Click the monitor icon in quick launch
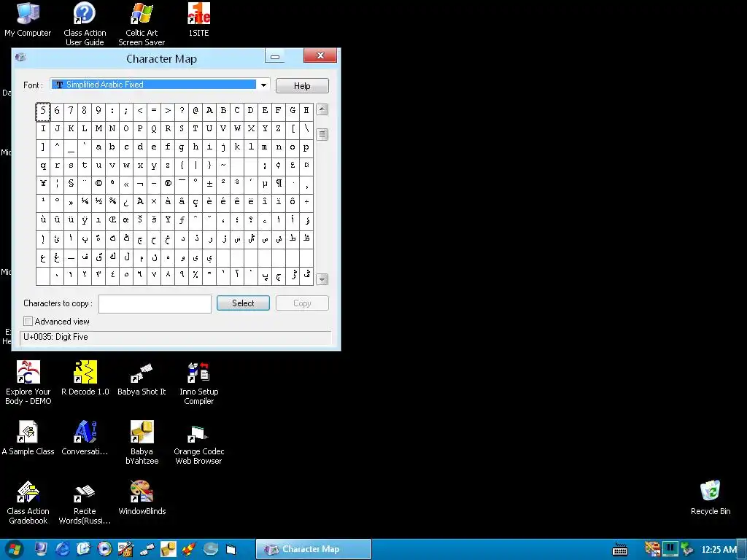The width and height of the screenshot is (747, 560). (x=41, y=549)
